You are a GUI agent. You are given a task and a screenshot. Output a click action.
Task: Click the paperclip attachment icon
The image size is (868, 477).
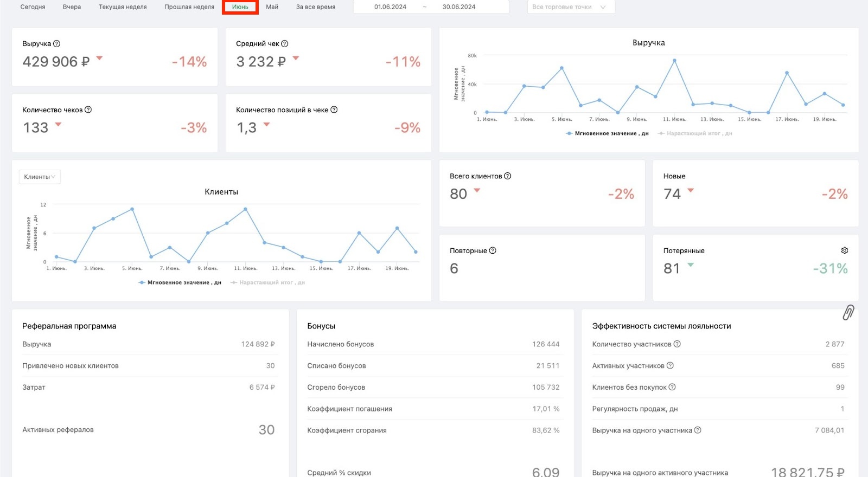pyautogui.click(x=848, y=313)
